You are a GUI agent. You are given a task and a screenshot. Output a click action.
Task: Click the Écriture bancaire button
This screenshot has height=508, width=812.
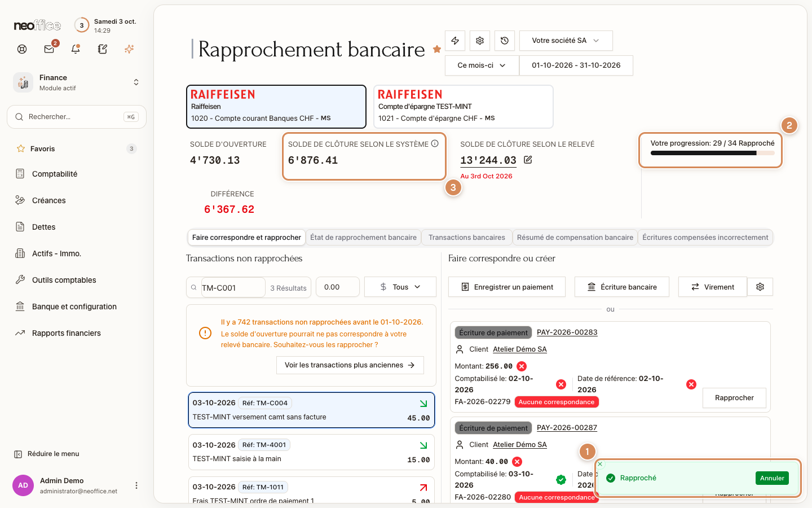pos(622,287)
